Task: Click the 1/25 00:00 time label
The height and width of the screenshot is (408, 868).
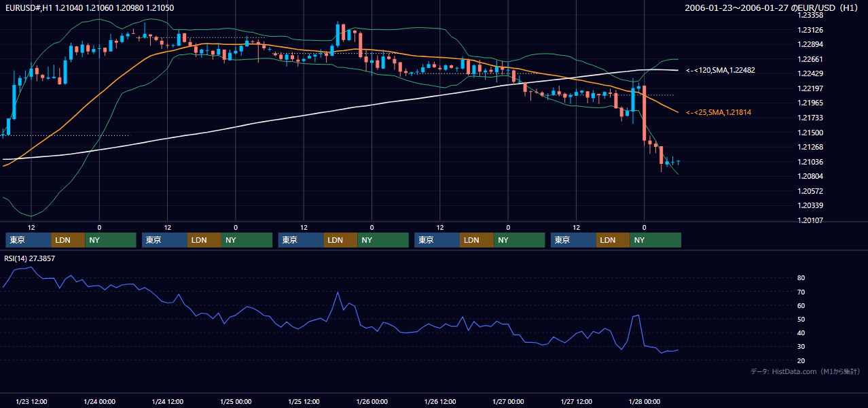Action: pos(236,402)
